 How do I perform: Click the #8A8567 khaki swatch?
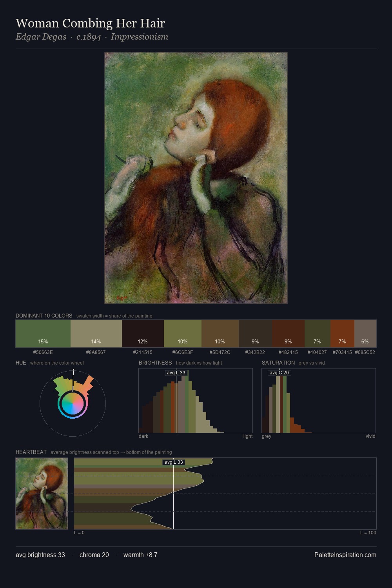click(96, 334)
